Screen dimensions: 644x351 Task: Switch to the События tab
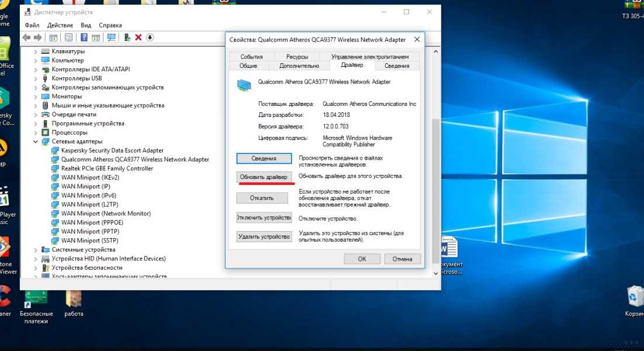point(251,57)
